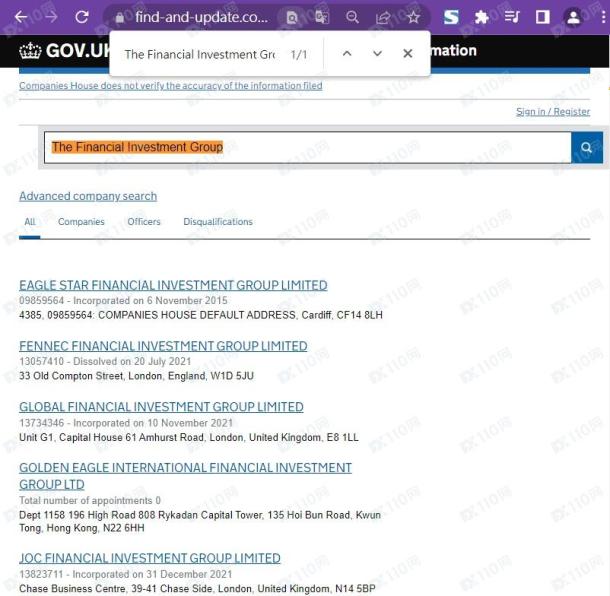Select the All results tab
The image size is (610, 596).
(x=30, y=222)
